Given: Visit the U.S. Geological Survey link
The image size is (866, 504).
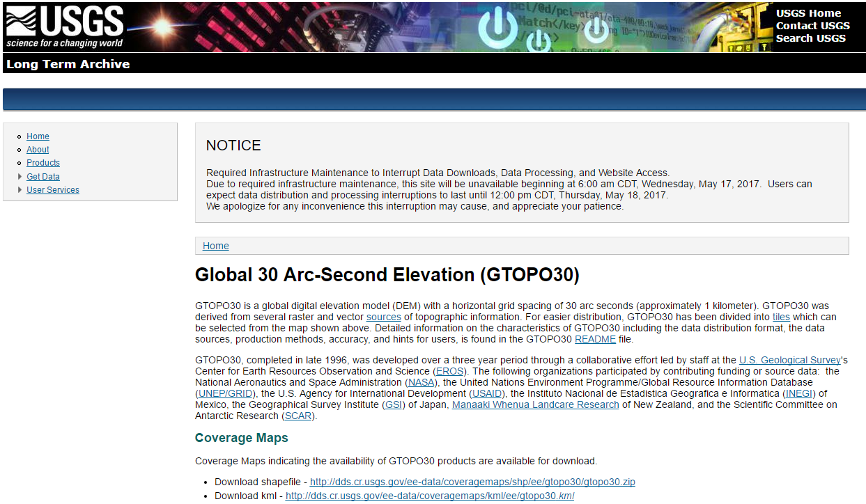Looking at the screenshot, I should (x=790, y=360).
